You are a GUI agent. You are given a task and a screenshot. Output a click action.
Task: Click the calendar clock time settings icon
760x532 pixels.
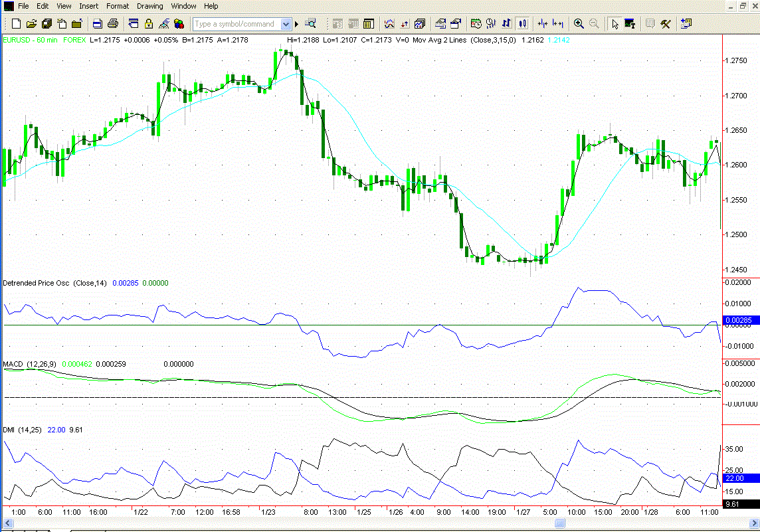click(x=476, y=23)
